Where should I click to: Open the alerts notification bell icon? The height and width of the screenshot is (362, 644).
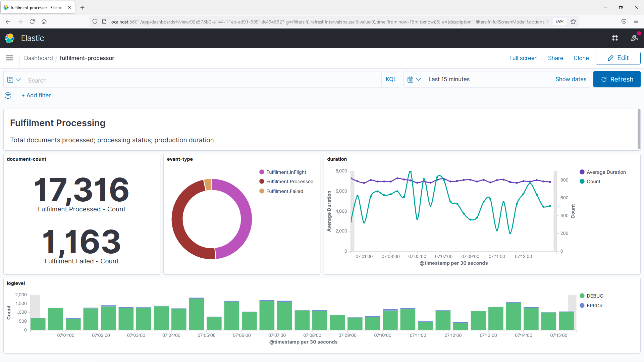[x=635, y=38]
